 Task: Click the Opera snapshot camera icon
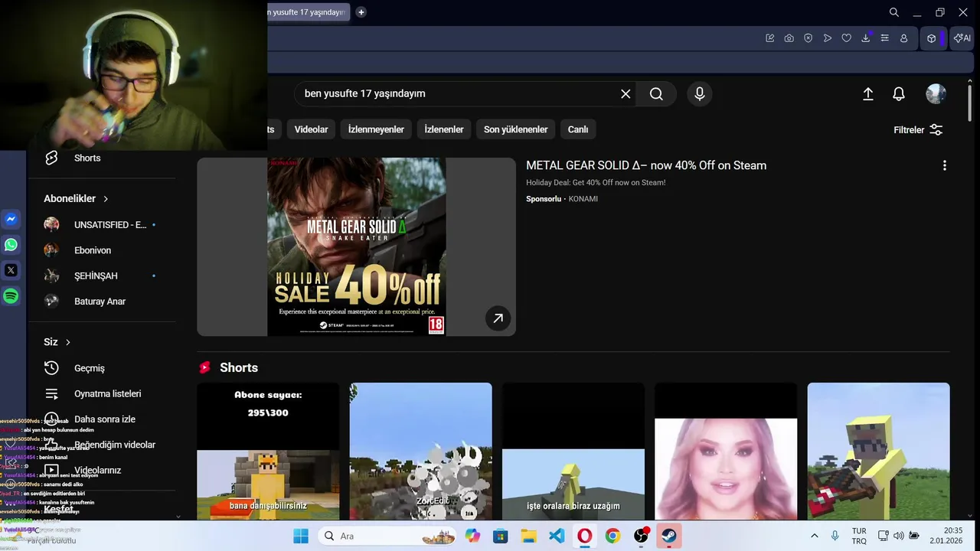click(x=789, y=38)
